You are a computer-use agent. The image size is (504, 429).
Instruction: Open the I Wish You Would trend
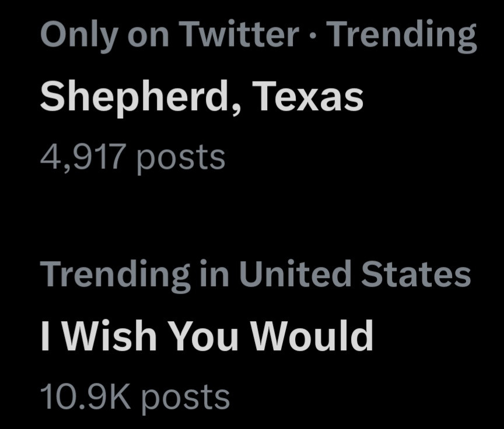[x=206, y=336]
